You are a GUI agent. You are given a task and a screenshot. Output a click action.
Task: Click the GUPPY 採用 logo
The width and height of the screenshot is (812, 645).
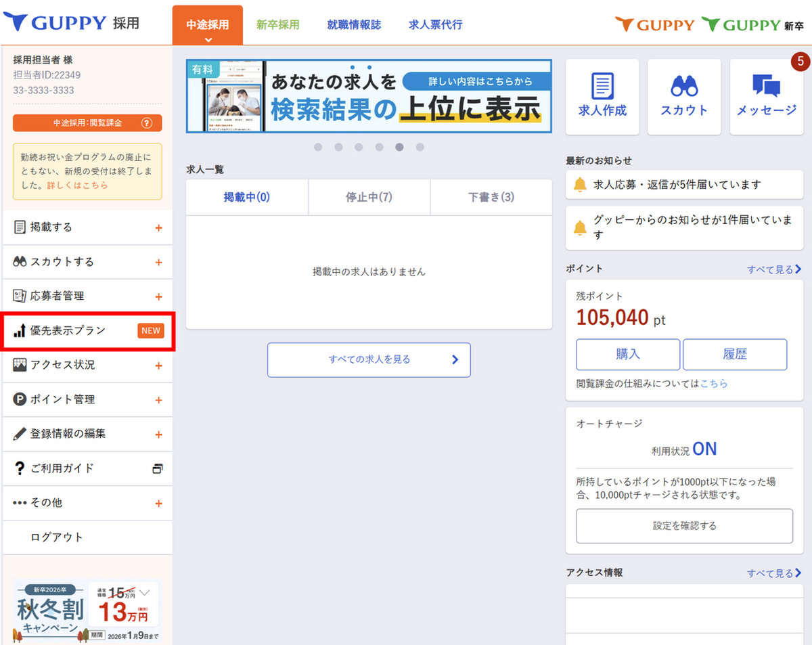pos(71,23)
